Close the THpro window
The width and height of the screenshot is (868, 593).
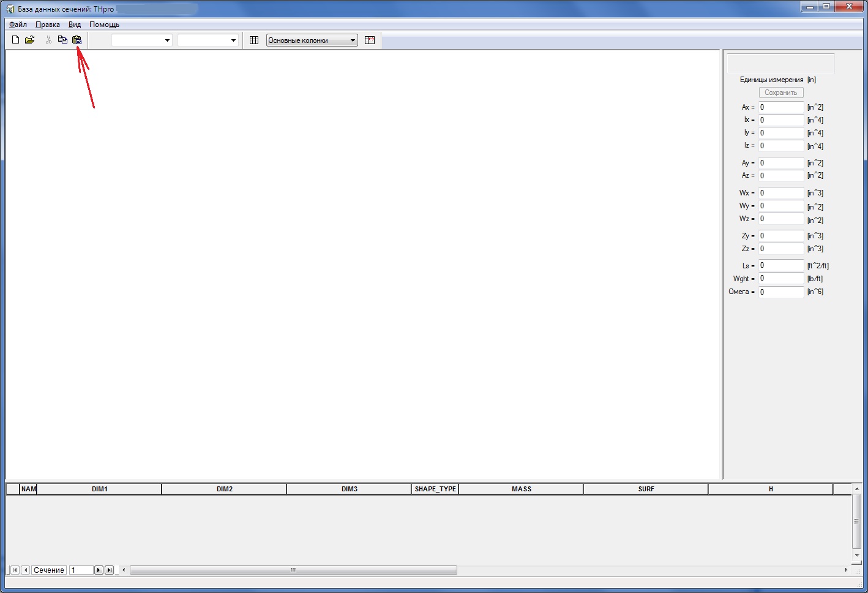click(x=850, y=6)
